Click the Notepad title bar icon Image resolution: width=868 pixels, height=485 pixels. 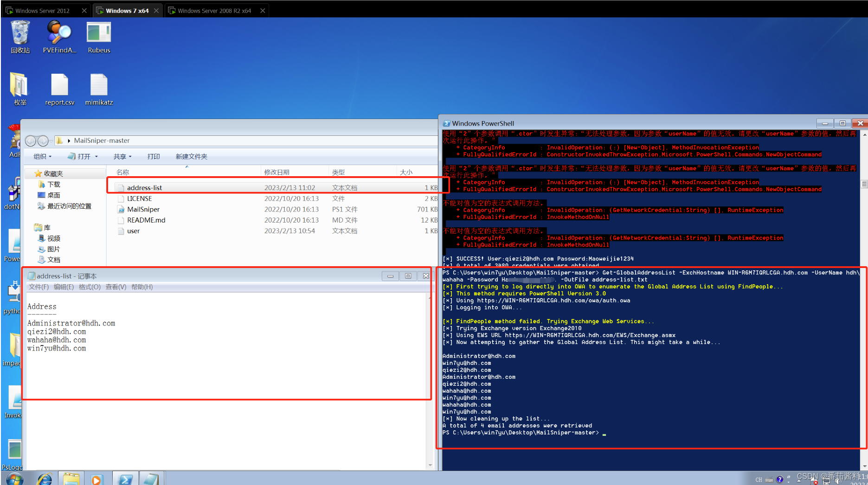pos(32,276)
